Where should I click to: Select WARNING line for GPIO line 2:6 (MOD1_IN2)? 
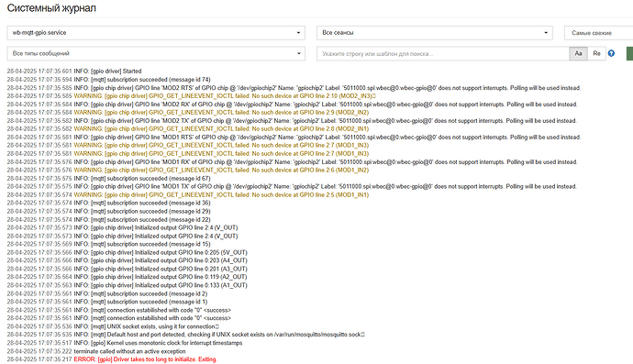(x=188, y=170)
